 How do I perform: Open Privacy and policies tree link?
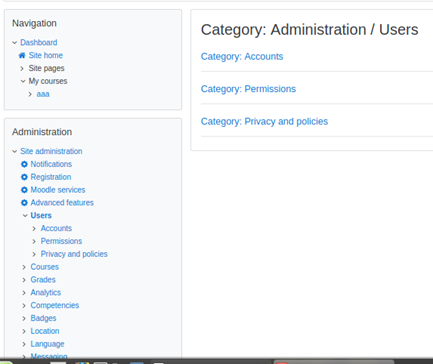click(74, 254)
